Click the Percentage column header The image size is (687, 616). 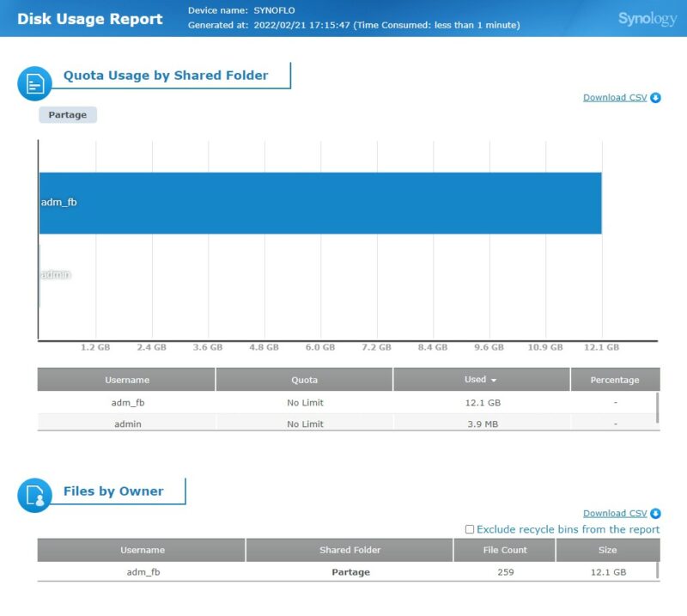tap(615, 380)
